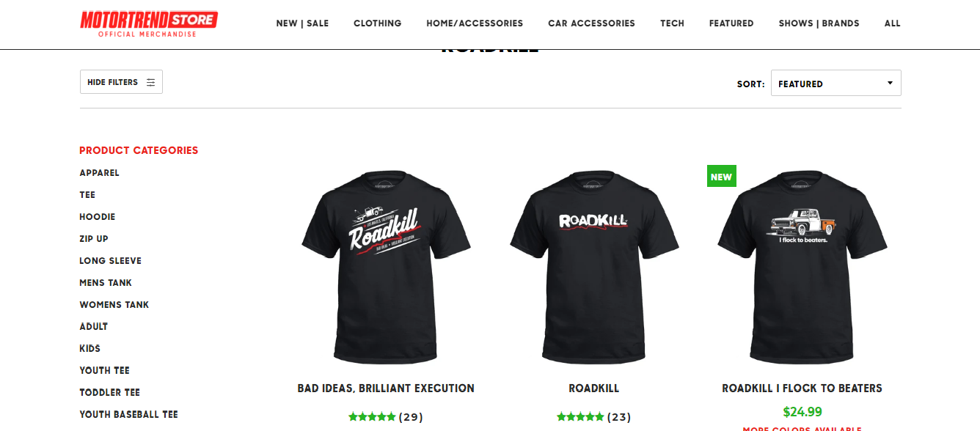Click the sort dropdown arrow
Screen dimensions: 980x431
pyautogui.click(x=890, y=83)
